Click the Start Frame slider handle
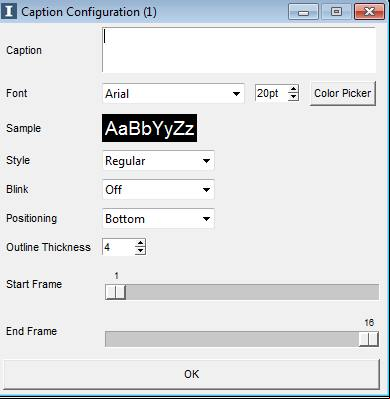This screenshot has width=390, height=399. tap(115, 292)
